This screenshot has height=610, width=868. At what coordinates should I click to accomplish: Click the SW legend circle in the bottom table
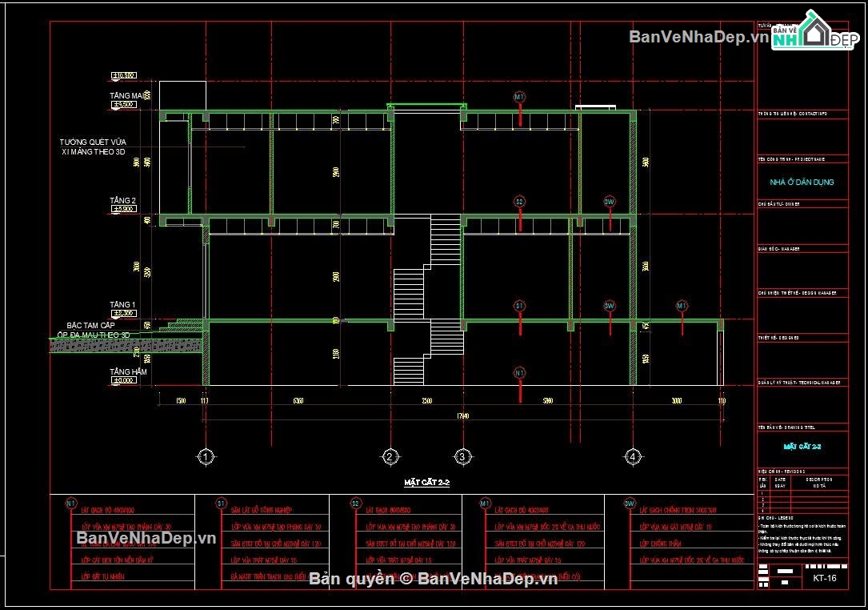pyautogui.click(x=630, y=503)
